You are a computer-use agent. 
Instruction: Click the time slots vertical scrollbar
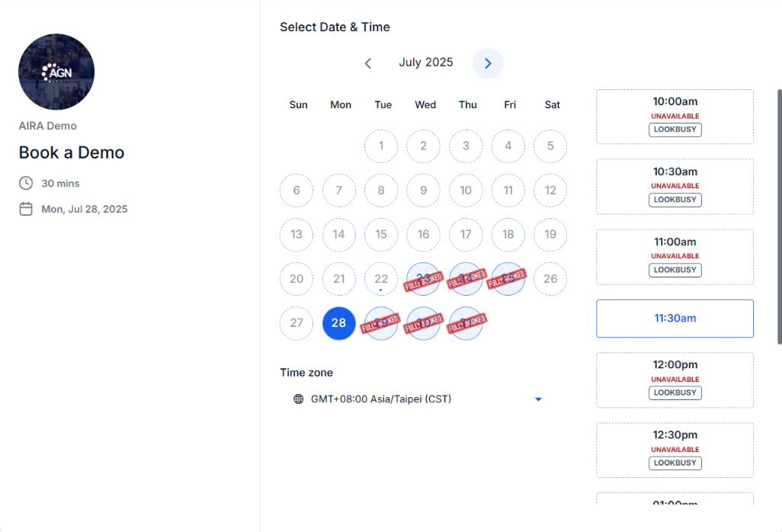780,217
